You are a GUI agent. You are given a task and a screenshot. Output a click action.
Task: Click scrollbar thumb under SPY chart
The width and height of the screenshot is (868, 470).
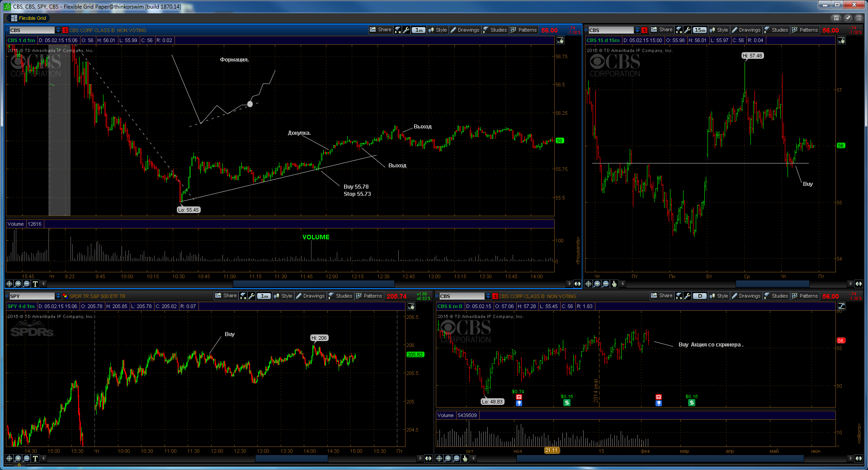(x=291, y=458)
